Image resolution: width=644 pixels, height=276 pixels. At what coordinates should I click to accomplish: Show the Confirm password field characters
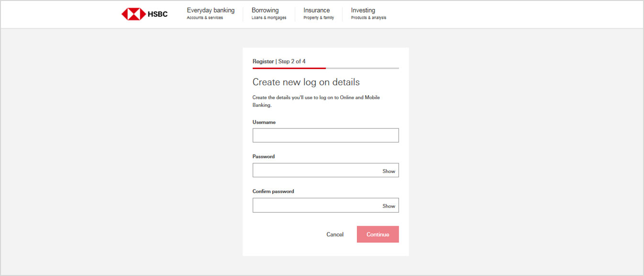[x=389, y=206]
